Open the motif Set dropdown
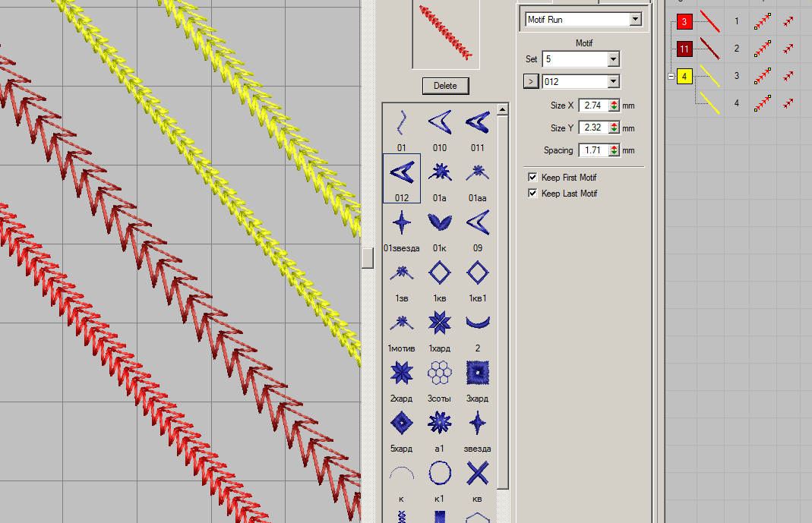The height and width of the screenshot is (523, 812). point(613,59)
